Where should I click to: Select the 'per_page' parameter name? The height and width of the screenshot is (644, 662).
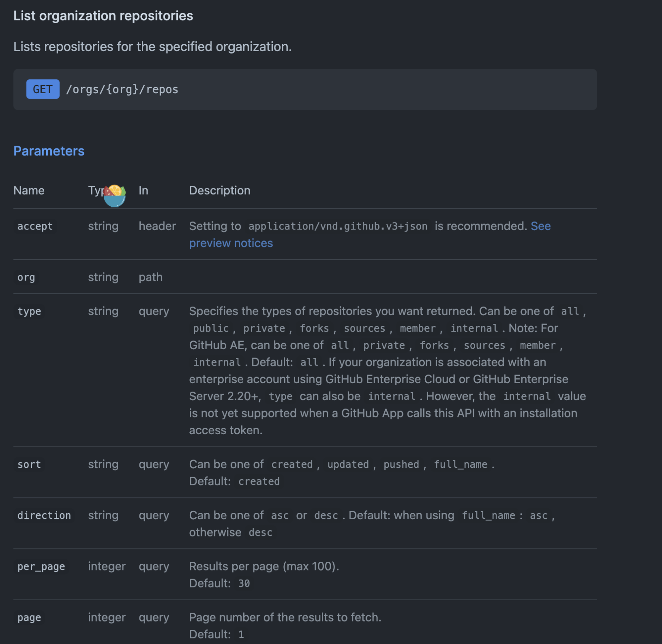coord(41,567)
